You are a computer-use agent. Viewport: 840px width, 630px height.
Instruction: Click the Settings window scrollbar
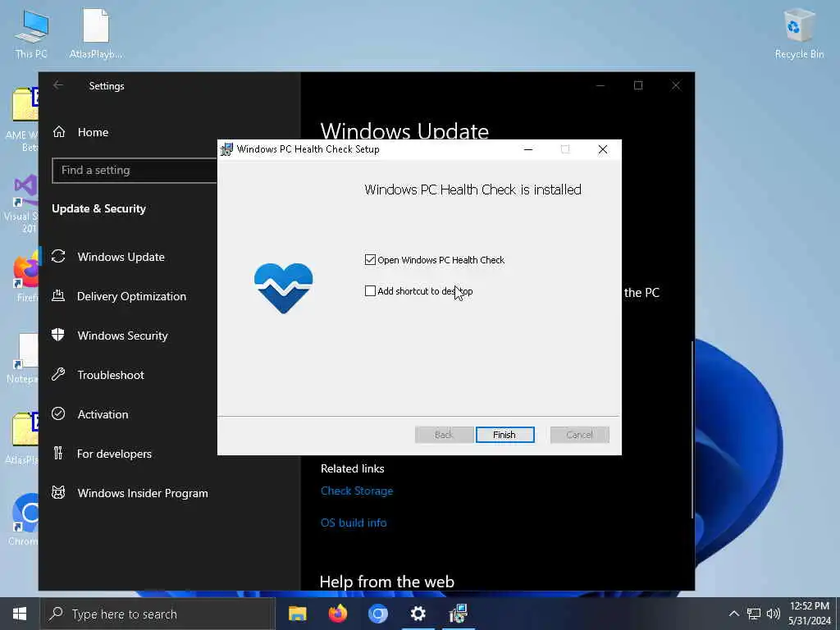pos(692,429)
